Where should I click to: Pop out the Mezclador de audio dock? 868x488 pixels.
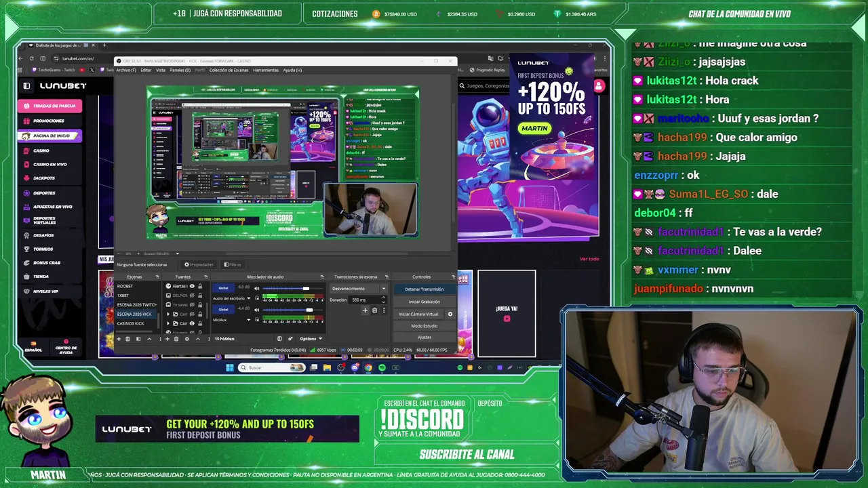click(322, 277)
